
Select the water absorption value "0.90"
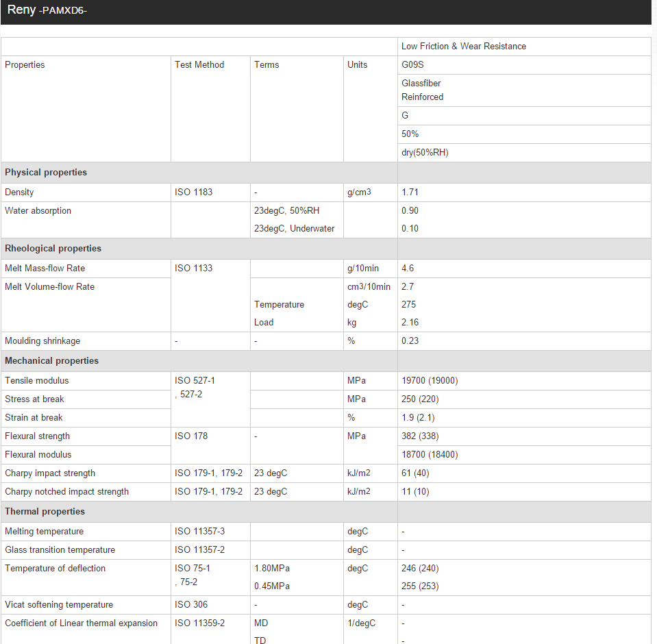tap(410, 210)
